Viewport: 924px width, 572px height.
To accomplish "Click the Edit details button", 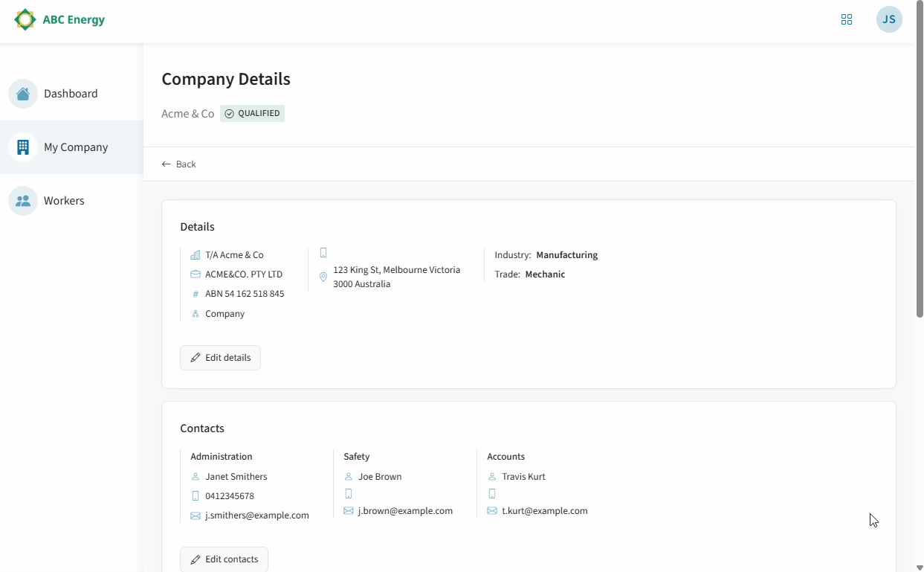I will (220, 358).
